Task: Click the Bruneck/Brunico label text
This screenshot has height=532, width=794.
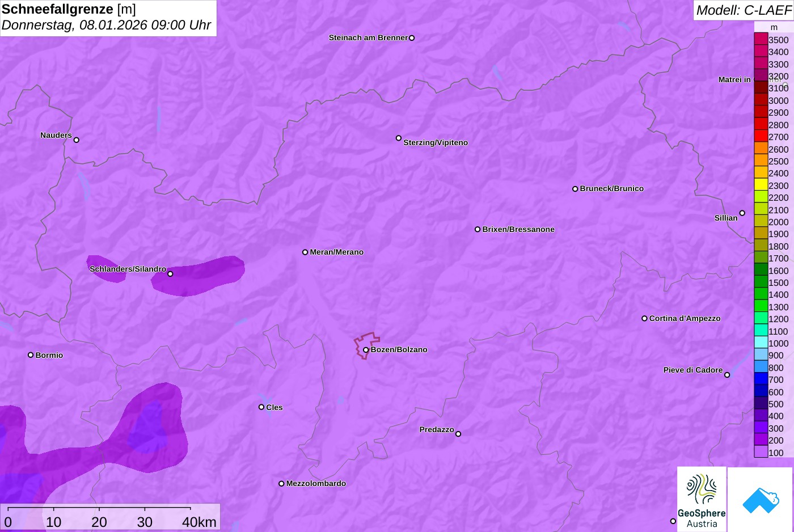Action: [612, 188]
